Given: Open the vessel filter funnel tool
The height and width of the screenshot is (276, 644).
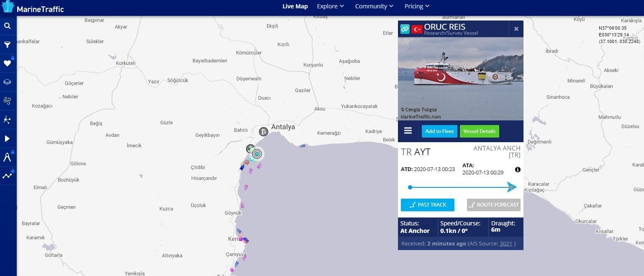Looking at the screenshot, I should (x=7, y=45).
